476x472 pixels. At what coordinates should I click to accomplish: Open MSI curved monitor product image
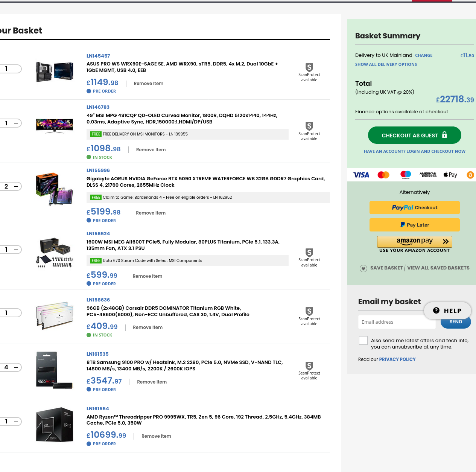pyautogui.click(x=55, y=126)
